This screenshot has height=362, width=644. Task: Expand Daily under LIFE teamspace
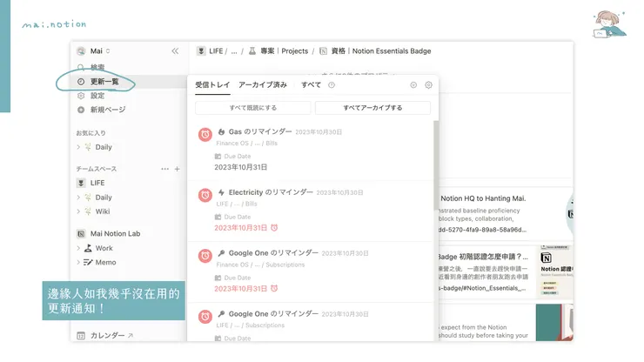[x=78, y=198]
